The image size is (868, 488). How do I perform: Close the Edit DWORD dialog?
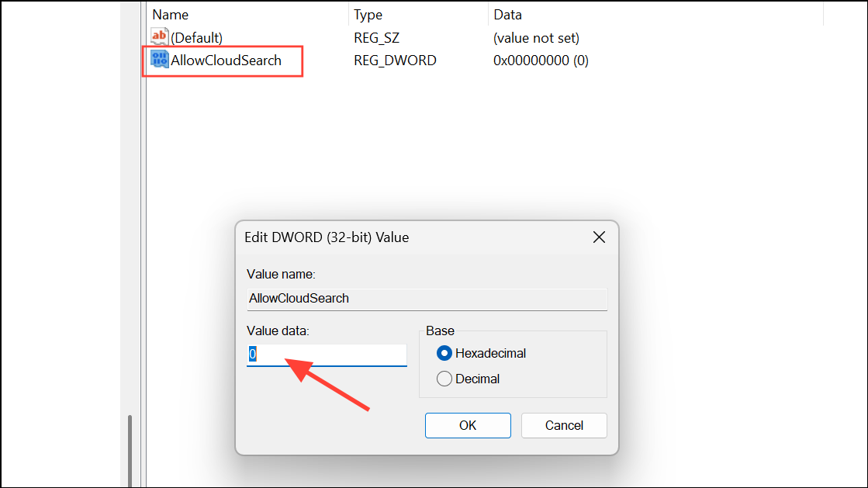point(599,237)
